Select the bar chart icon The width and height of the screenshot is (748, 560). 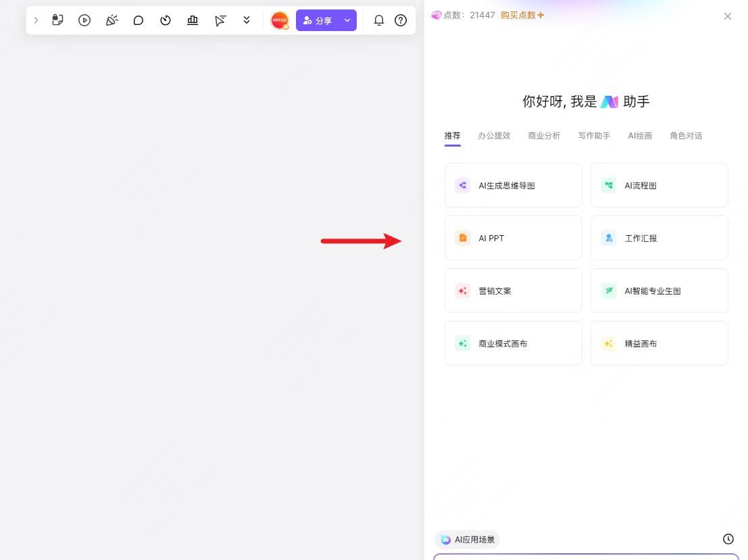(192, 20)
